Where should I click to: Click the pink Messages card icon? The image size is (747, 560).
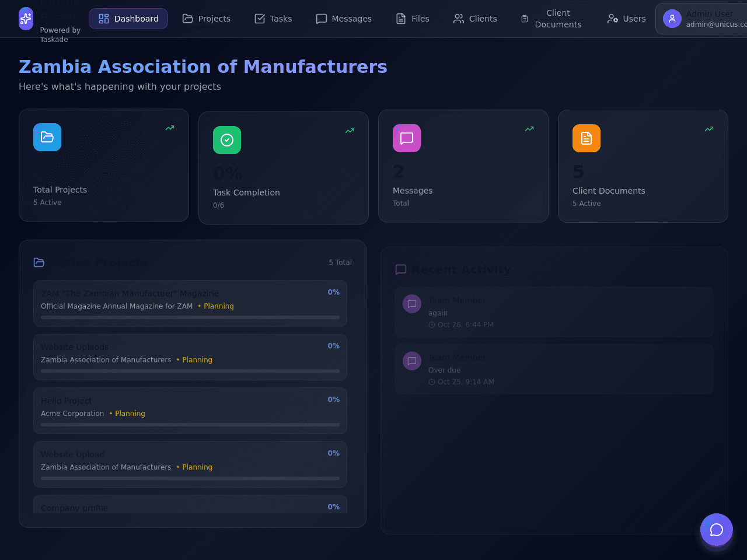407,138
